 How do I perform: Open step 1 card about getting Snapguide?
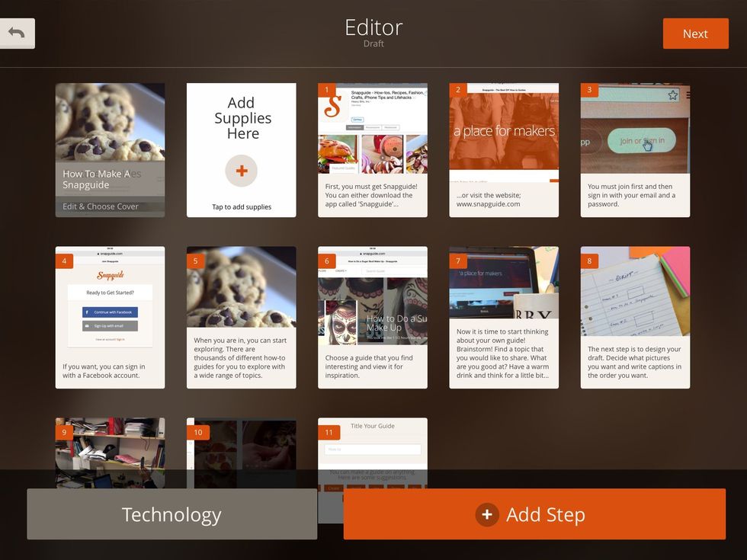pyautogui.click(x=373, y=150)
